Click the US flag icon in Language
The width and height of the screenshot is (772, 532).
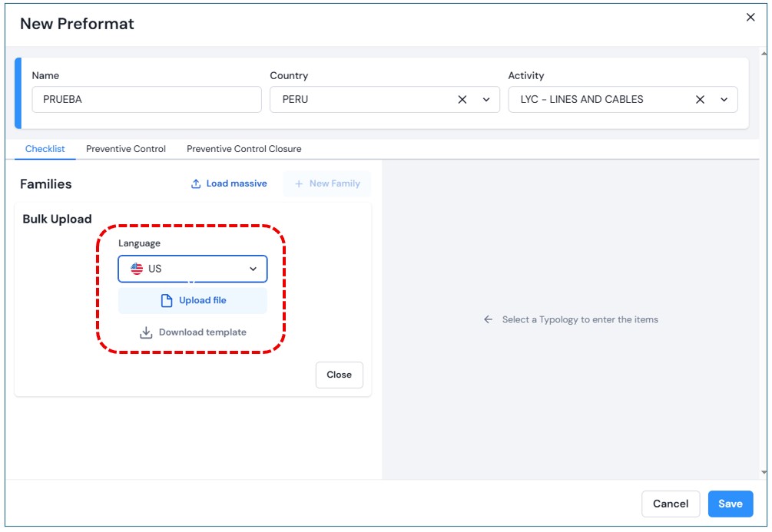tap(137, 269)
